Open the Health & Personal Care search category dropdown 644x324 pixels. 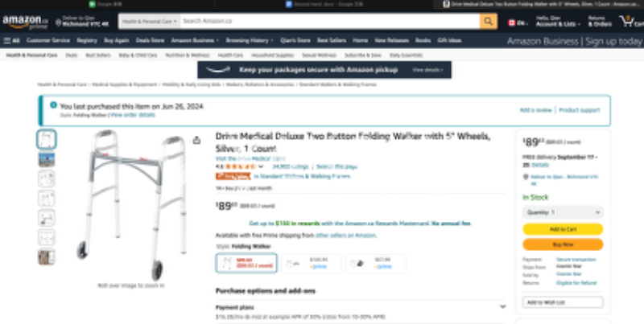149,22
